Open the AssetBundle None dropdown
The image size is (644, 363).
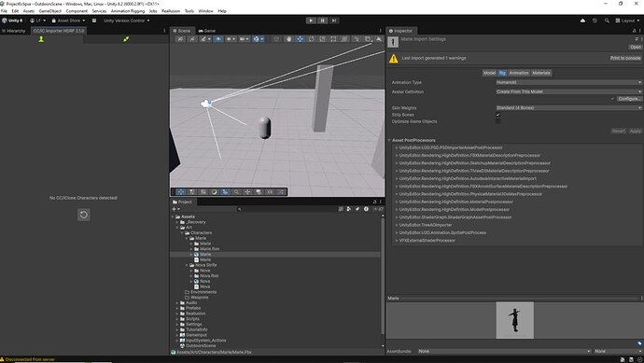click(505, 352)
